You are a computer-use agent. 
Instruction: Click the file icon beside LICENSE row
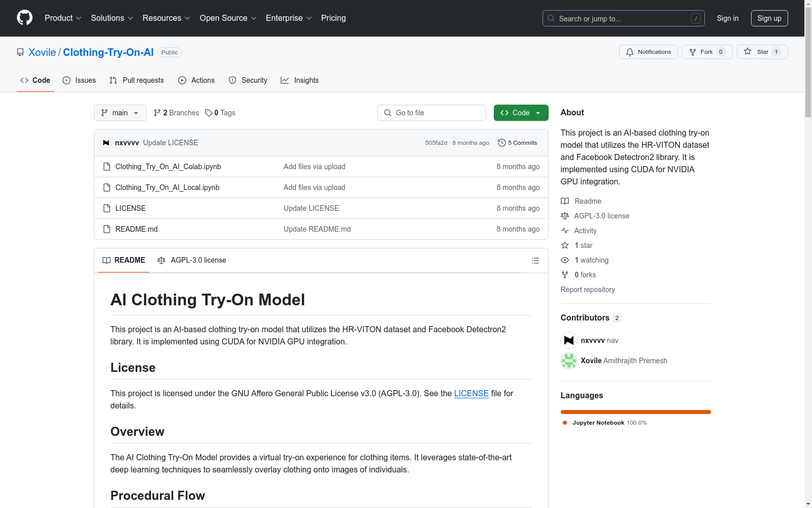(x=107, y=208)
